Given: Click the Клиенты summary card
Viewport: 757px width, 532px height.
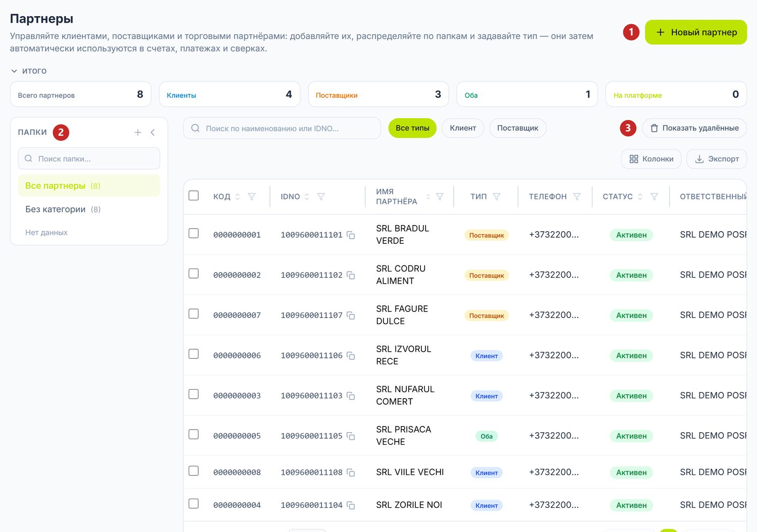Looking at the screenshot, I should pyautogui.click(x=230, y=94).
